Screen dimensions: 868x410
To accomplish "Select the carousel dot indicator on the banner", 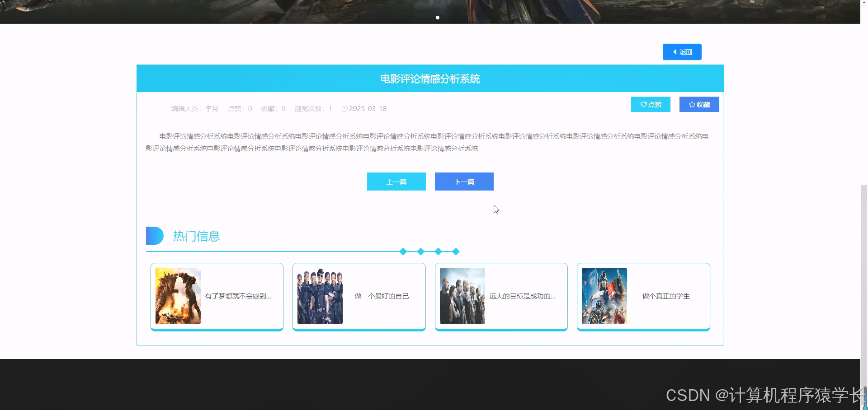I will tap(437, 18).
